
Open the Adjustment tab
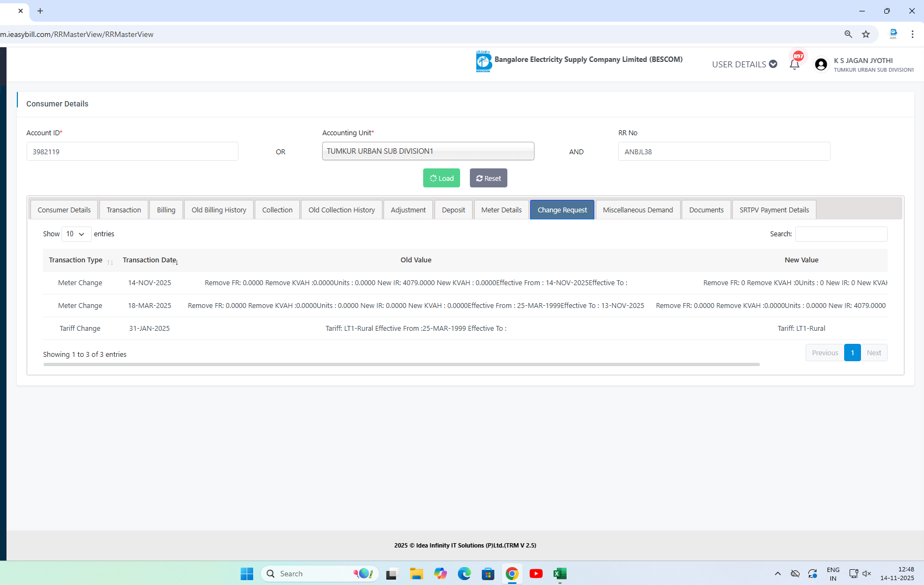click(408, 210)
